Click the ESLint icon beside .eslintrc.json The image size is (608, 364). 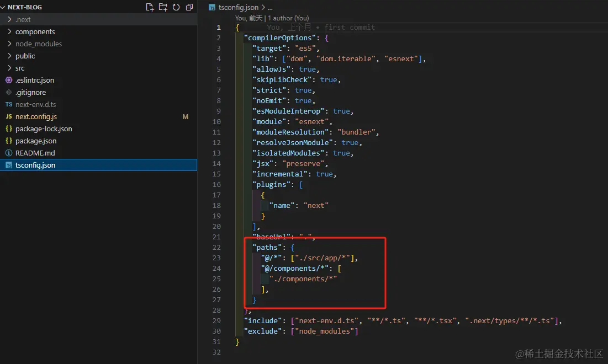(x=9, y=80)
